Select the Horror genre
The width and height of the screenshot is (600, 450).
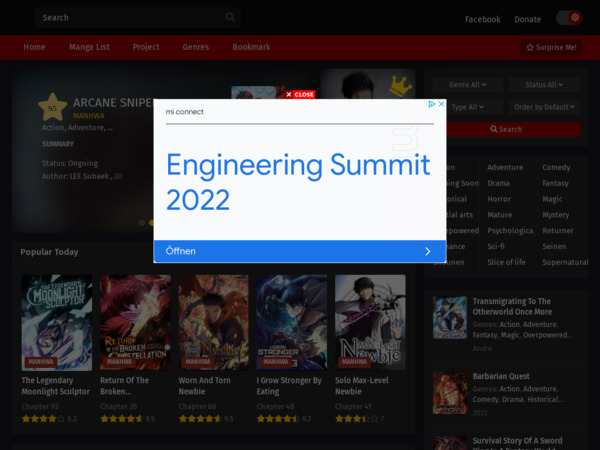[499, 199]
